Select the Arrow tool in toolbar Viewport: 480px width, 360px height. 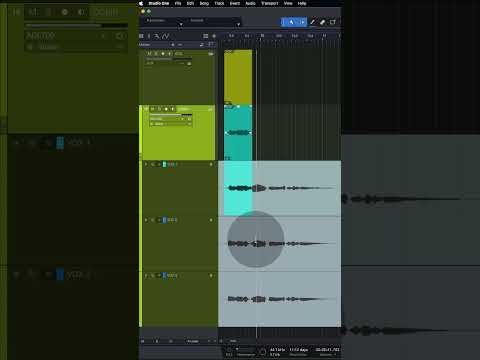coord(291,22)
